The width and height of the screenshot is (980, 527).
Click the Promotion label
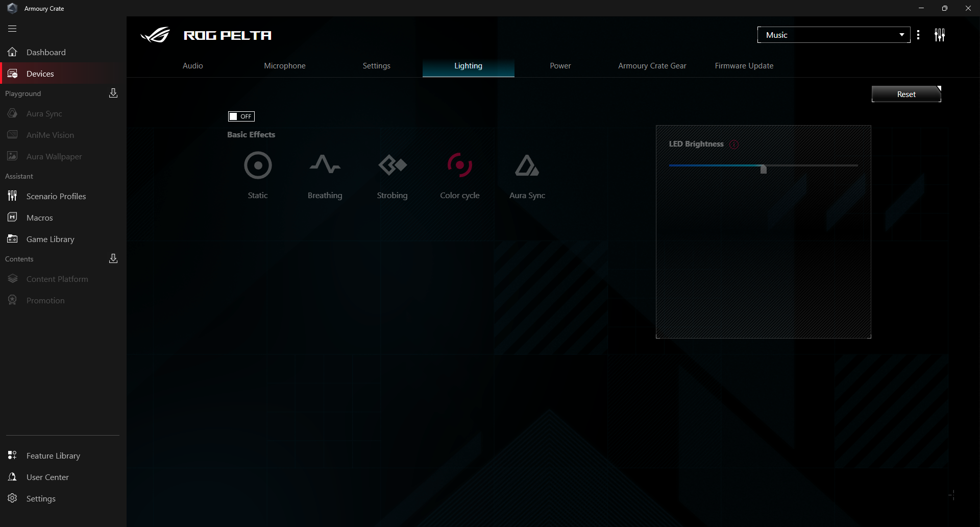coord(45,300)
